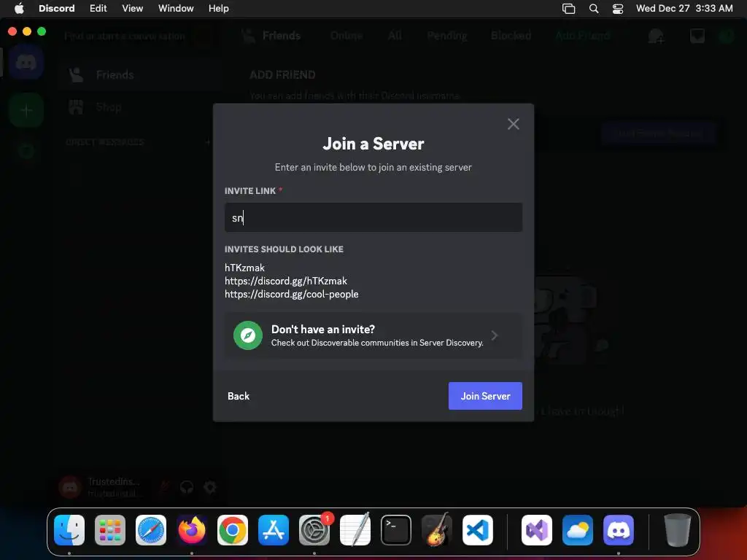Click the sample link https://discord.gg/hTKzmak
The image size is (747, 560).
tap(286, 281)
